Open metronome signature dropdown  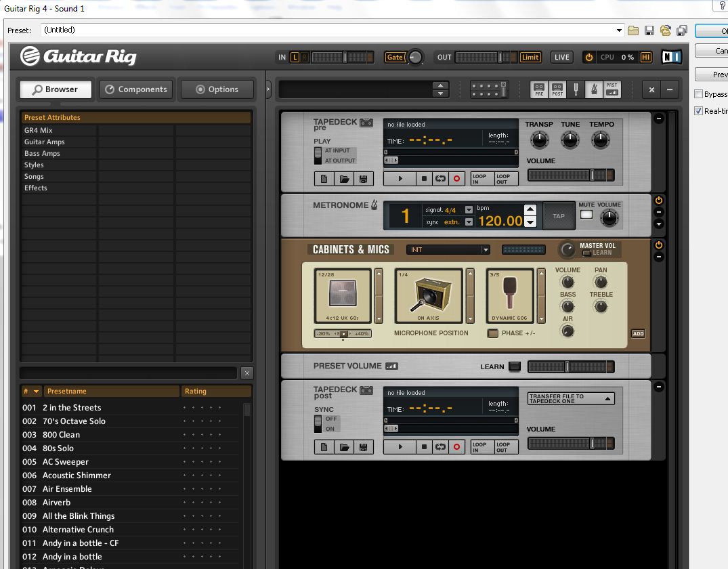[469, 210]
